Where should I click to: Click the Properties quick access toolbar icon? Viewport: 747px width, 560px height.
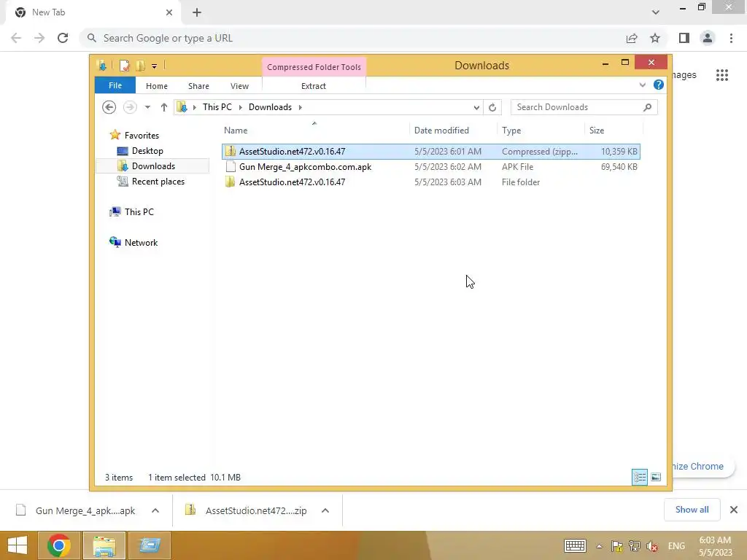pyautogui.click(x=124, y=66)
